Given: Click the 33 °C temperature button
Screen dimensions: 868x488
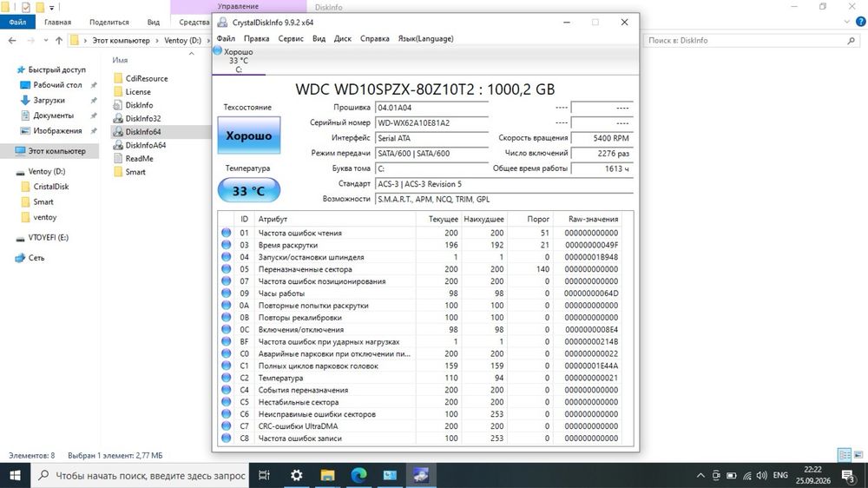Looking at the screenshot, I should click(x=249, y=190).
